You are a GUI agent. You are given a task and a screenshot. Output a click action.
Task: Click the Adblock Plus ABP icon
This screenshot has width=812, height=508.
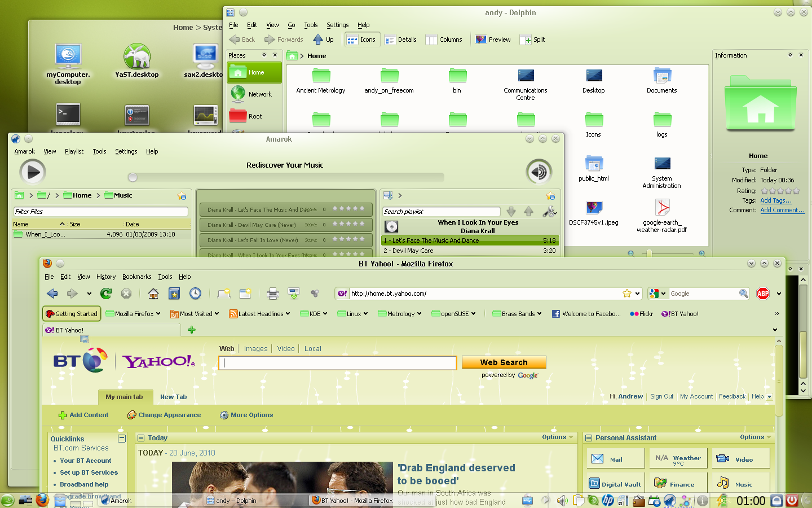point(763,294)
